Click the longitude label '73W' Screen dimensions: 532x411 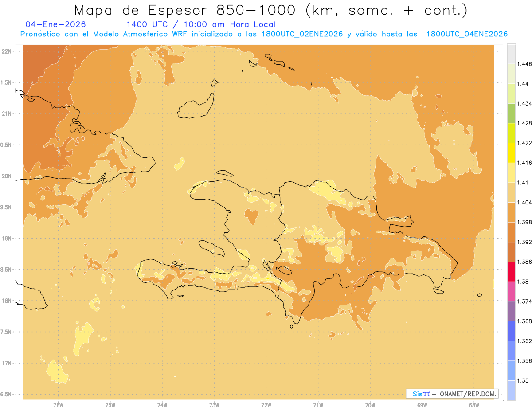coord(214,405)
